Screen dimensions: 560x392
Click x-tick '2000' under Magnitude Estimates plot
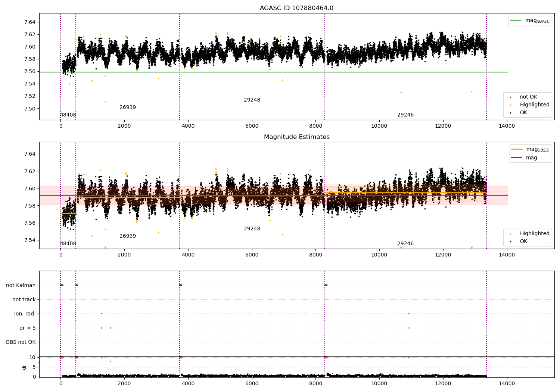[124, 255]
